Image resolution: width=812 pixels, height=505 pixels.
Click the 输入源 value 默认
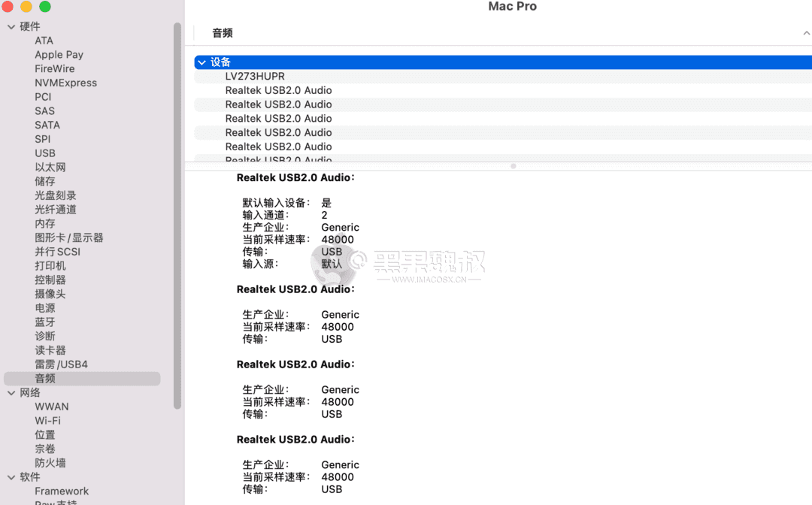pyautogui.click(x=332, y=264)
